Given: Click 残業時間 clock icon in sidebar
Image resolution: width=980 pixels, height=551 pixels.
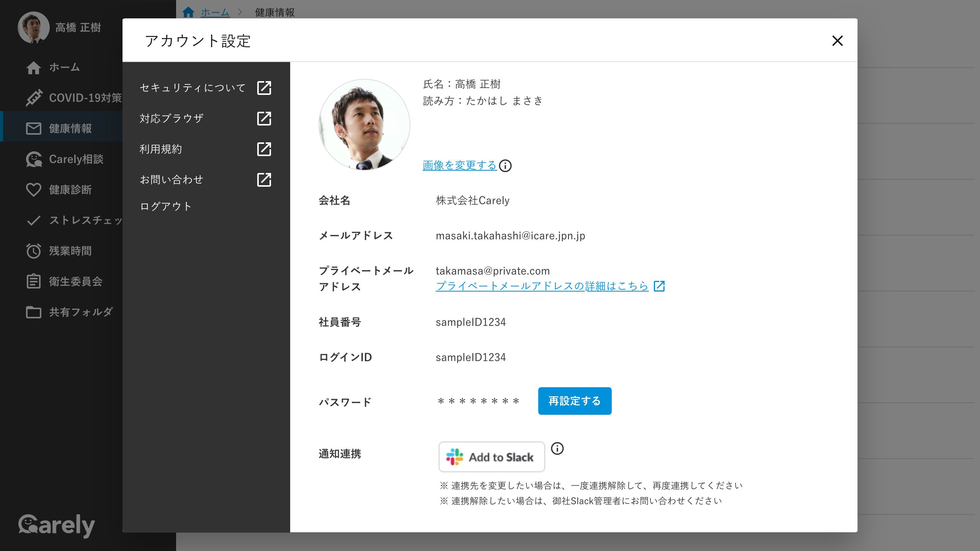Looking at the screenshot, I should click(34, 251).
